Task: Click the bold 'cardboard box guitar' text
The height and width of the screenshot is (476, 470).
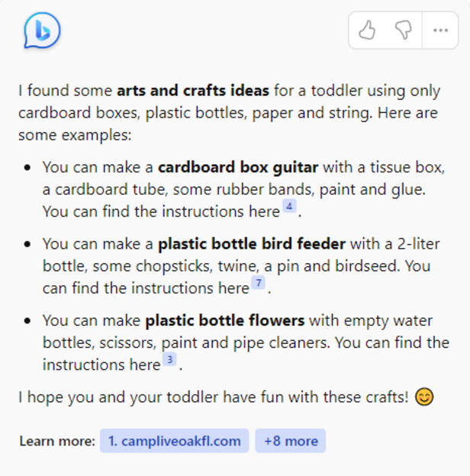Action: (238, 168)
